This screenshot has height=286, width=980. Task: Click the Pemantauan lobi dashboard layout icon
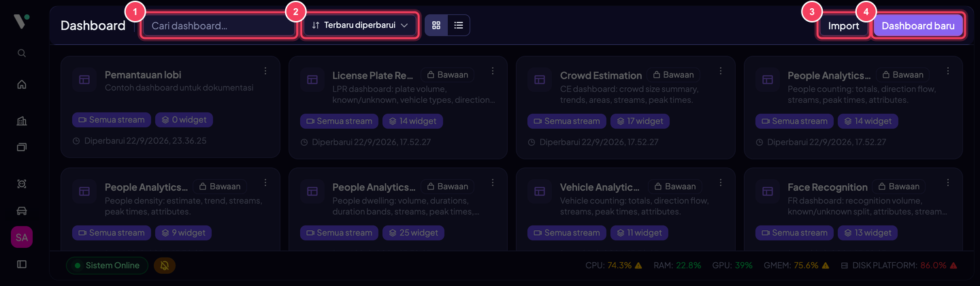pos(84,80)
